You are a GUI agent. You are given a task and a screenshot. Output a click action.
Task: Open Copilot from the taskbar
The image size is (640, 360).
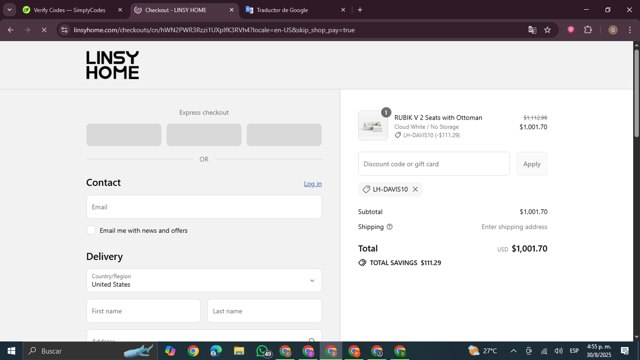point(170,351)
